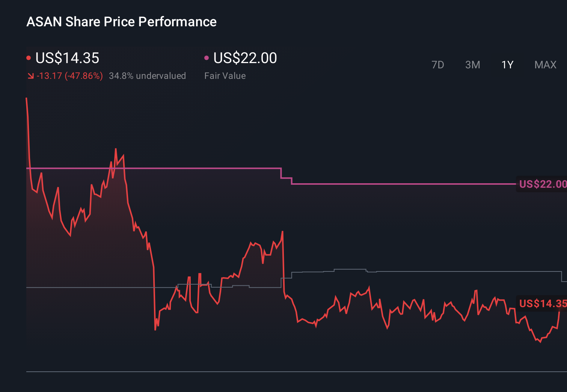Expand the chart to MAX range

click(545, 65)
